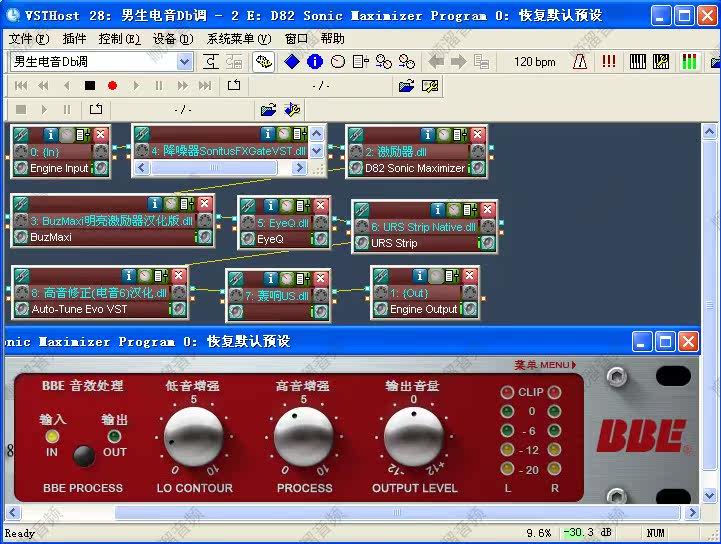Image resolution: width=721 pixels, height=544 pixels.
Task: Open the 控制 menu
Action: pos(119,39)
